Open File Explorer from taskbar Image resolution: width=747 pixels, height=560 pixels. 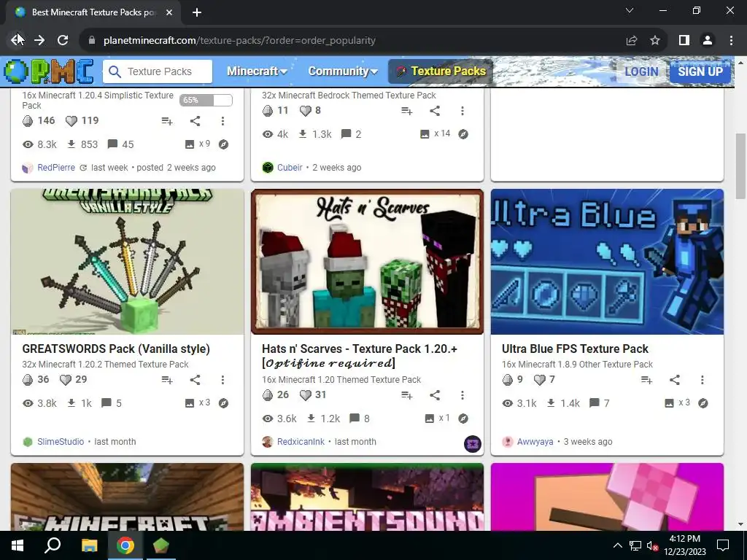pos(89,545)
